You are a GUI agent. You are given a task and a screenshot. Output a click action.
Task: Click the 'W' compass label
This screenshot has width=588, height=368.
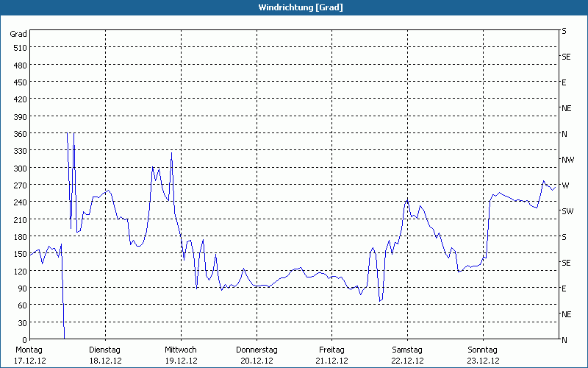click(x=565, y=185)
